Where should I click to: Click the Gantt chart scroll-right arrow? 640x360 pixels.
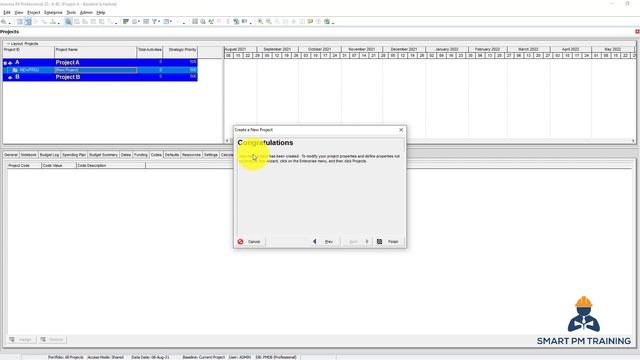tap(633, 141)
